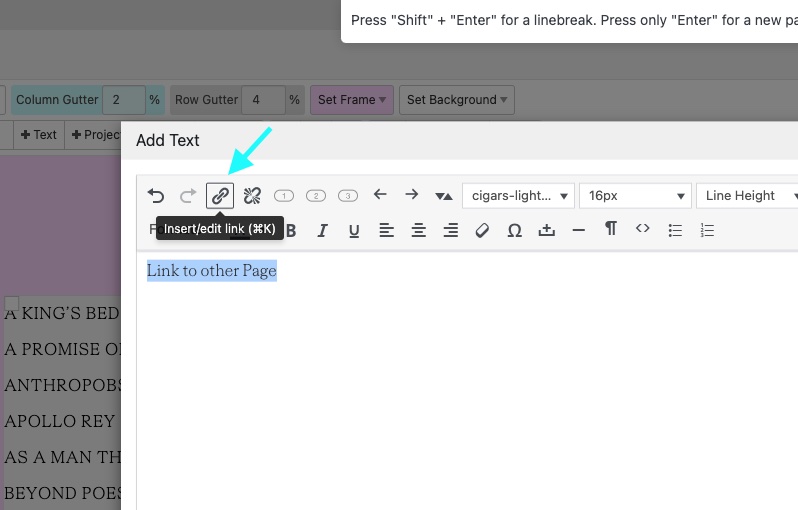
Task: Open the source code view icon
Action: click(643, 229)
